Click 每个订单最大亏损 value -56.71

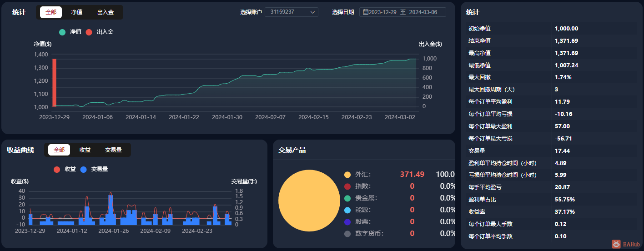pyautogui.click(x=563, y=138)
